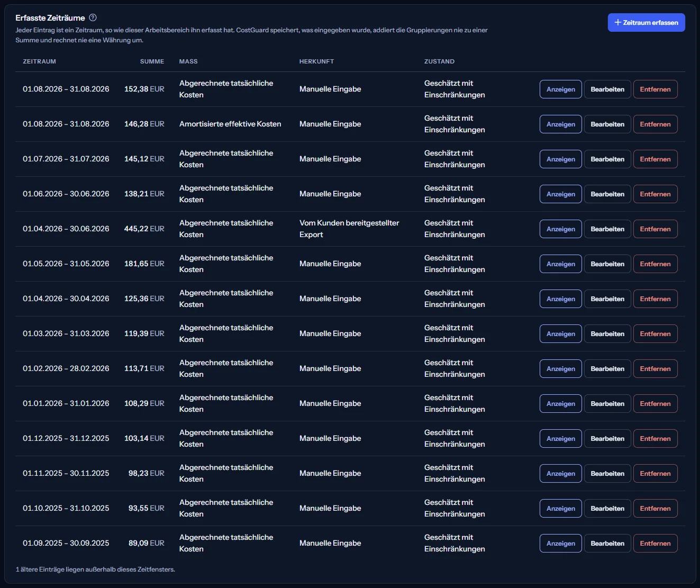Click the '1 ältere Einträge' footer note
Screen dimensions: 700x588
[95, 569]
